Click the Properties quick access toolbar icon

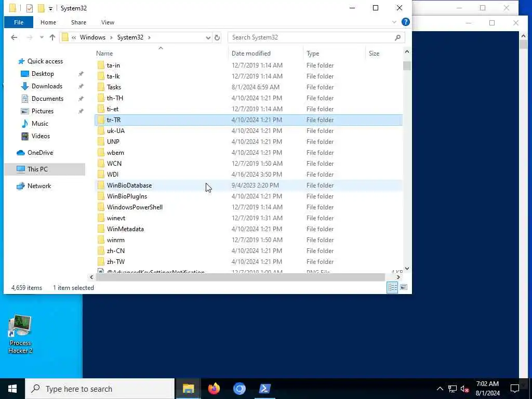(30, 8)
